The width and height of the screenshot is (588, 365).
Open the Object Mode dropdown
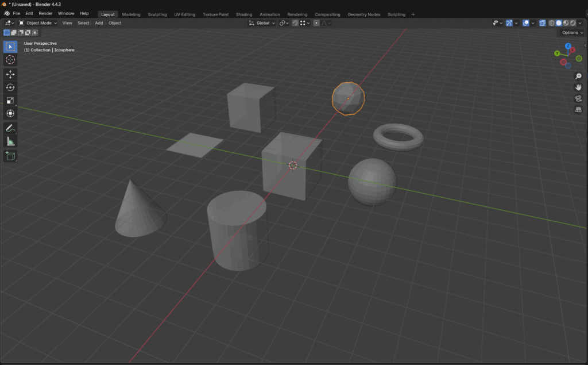pyautogui.click(x=38, y=23)
